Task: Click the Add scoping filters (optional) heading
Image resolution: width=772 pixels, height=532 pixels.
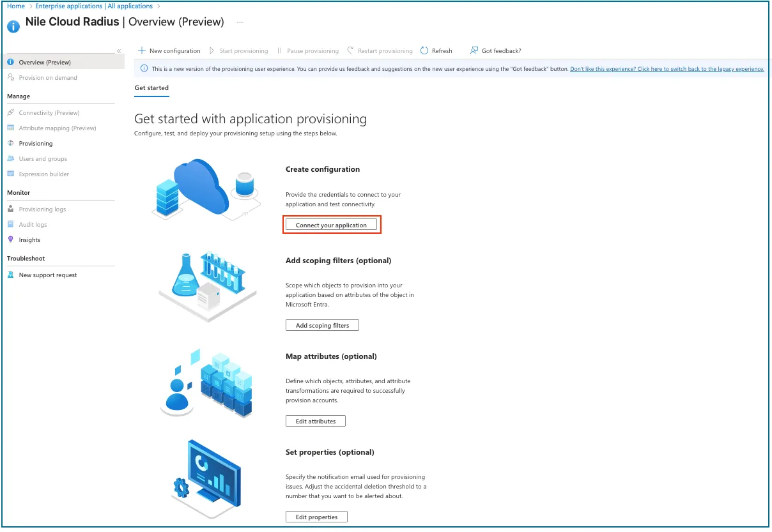Action: pyautogui.click(x=338, y=261)
